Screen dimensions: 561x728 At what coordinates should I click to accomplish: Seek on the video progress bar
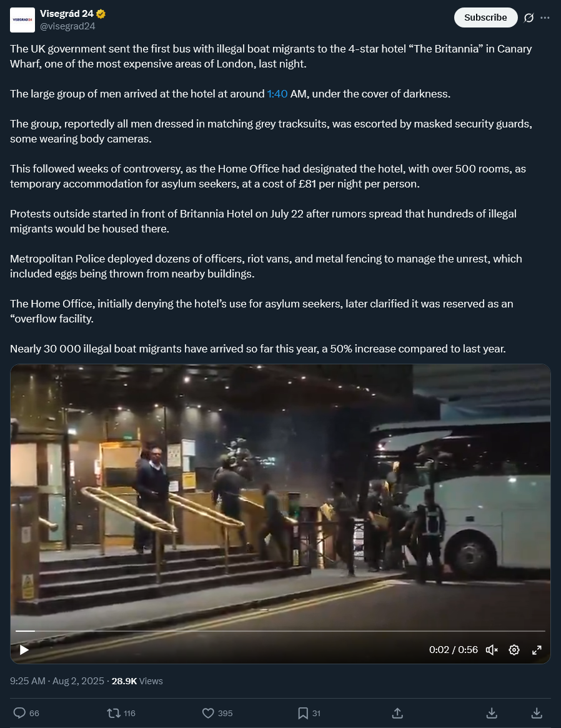pos(280,631)
